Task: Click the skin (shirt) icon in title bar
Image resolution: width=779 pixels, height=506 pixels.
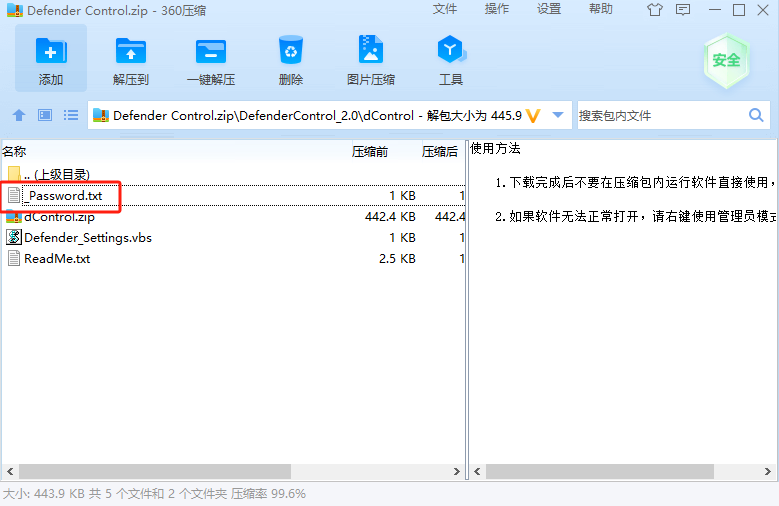Action: click(655, 10)
